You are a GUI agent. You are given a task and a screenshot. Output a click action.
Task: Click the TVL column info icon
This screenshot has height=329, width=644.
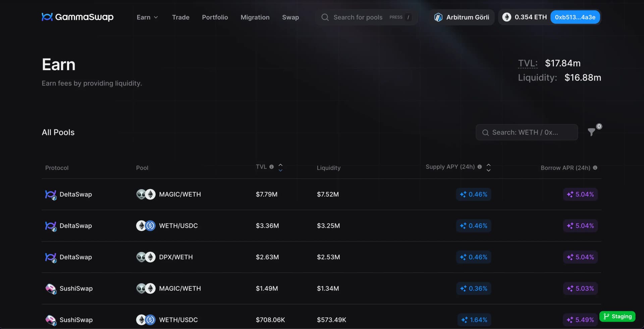[271, 167]
